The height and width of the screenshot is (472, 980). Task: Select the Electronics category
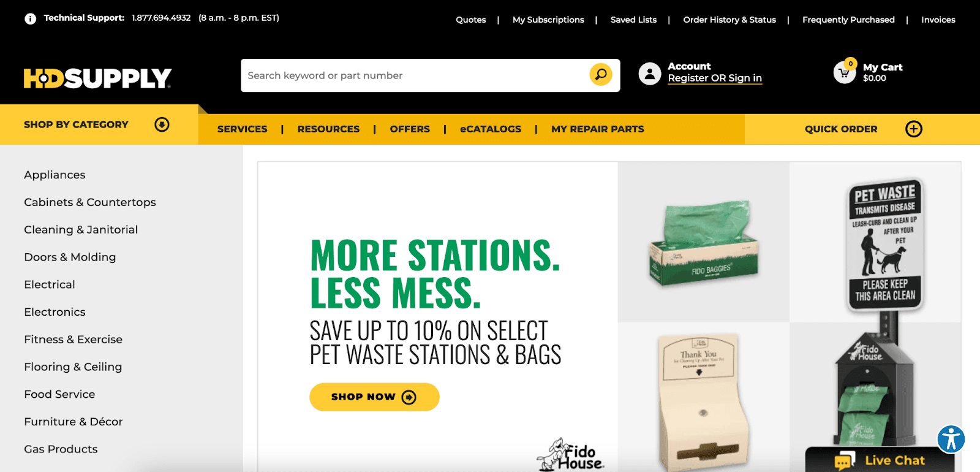pyautogui.click(x=55, y=312)
